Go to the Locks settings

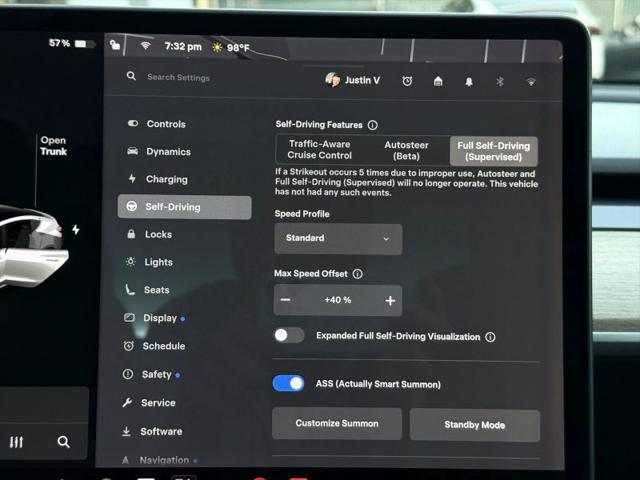149,234
